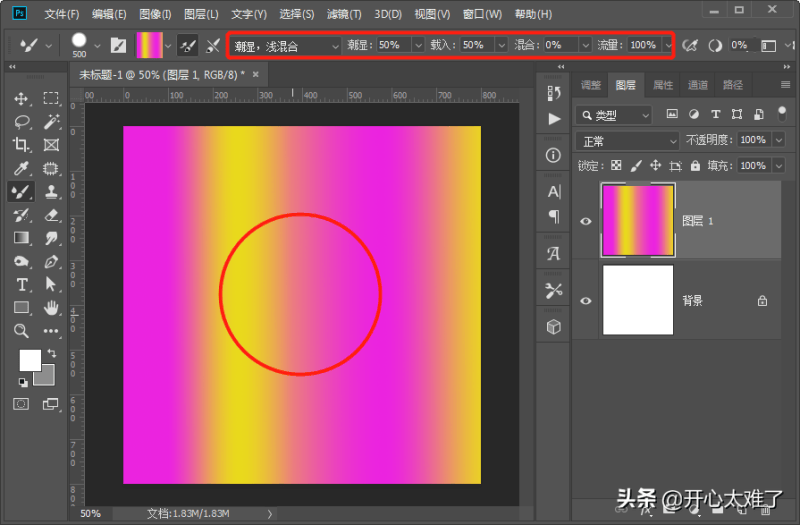
Task: Select the Rectangular Marquee tool
Action: (51, 98)
